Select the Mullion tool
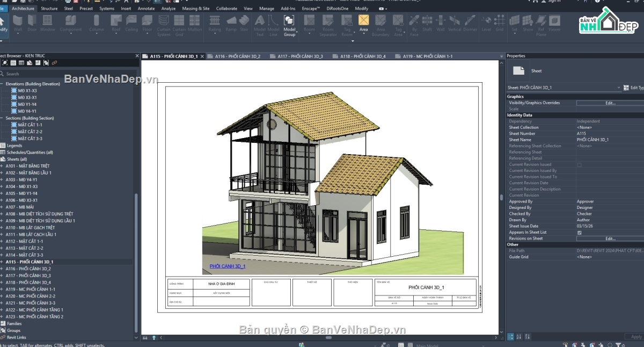 [x=195, y=23]
